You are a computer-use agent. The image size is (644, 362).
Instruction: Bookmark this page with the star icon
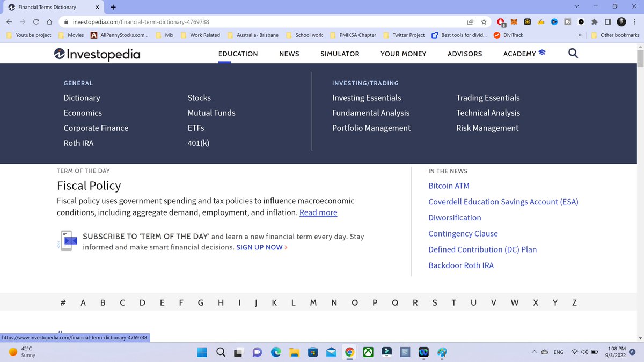pyautogui.click(x=484, y=22)
